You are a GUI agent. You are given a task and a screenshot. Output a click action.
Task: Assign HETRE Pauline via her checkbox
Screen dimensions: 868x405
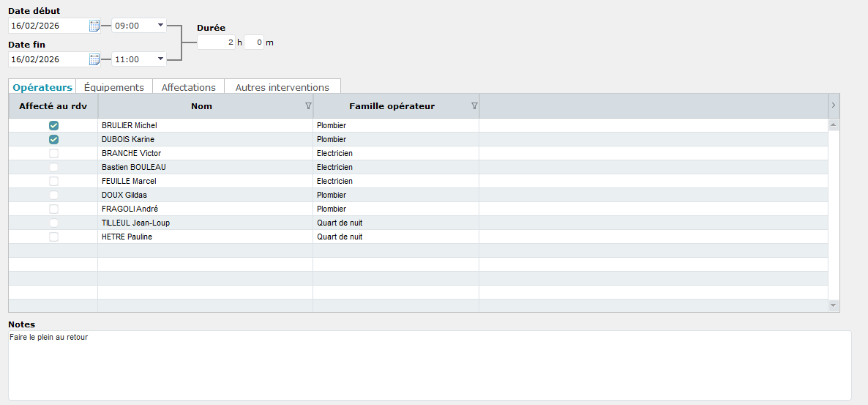(x=53, y=237)
